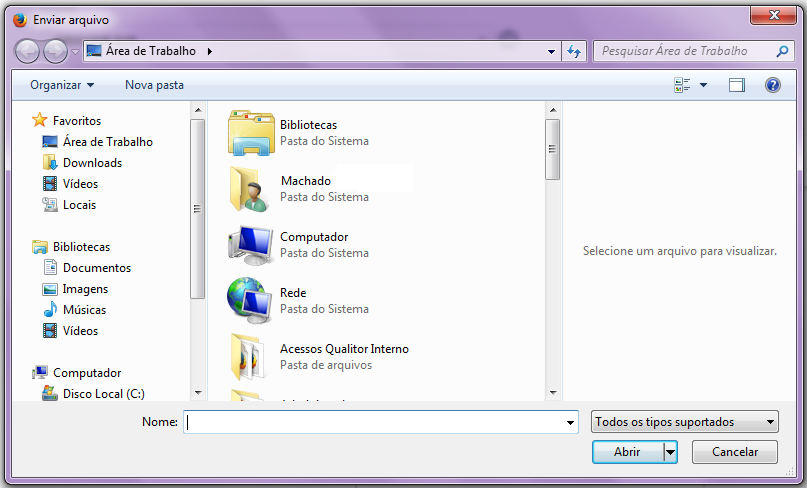Click the Disco Local (C:) drive icon
807x488 pixels.
(50, 393)
